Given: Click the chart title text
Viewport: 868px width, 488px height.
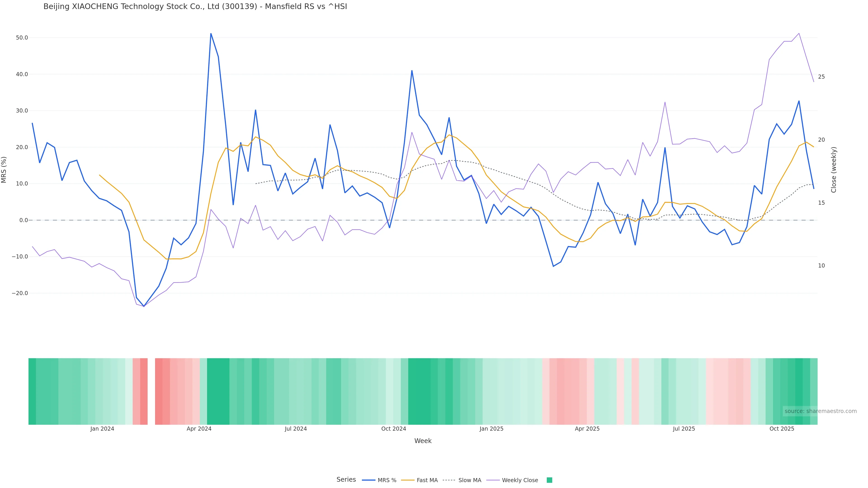Looking at the screenshot, I should point(195,7).
